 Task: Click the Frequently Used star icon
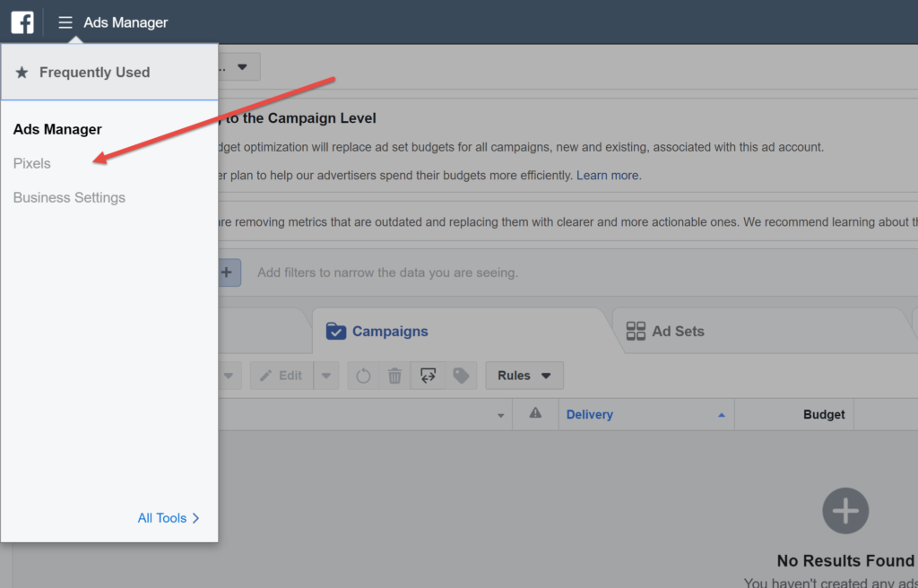(22, 72)
